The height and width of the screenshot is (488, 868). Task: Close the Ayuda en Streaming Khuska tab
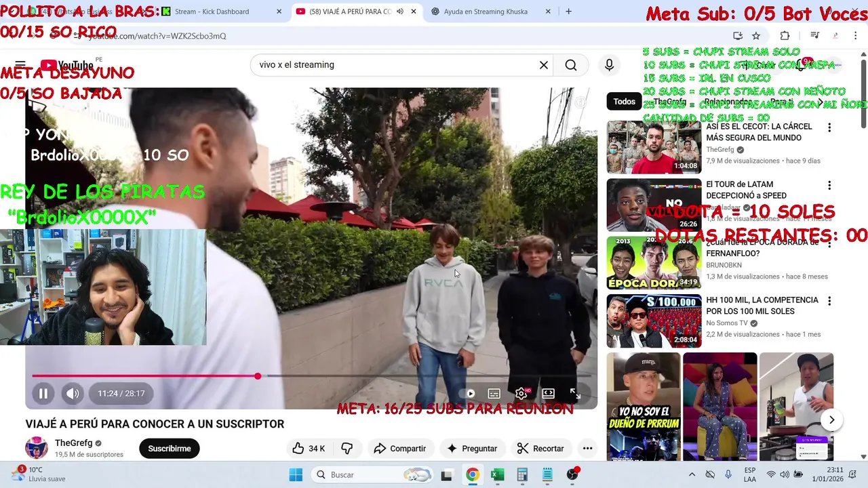(x=549, y=12)
